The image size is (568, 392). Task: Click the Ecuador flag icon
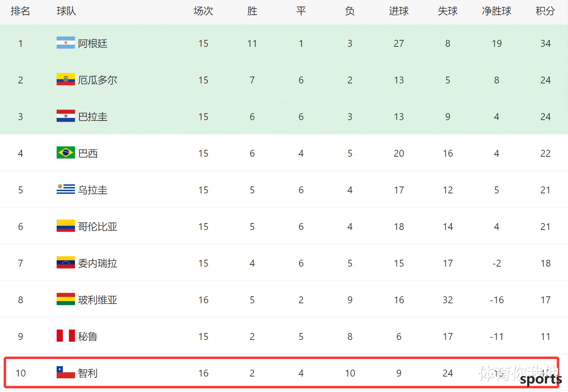[x=66, y=79]
